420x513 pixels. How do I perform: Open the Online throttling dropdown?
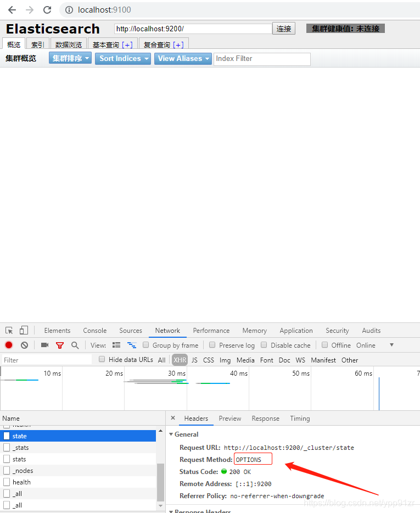click(x=374, y=345)
